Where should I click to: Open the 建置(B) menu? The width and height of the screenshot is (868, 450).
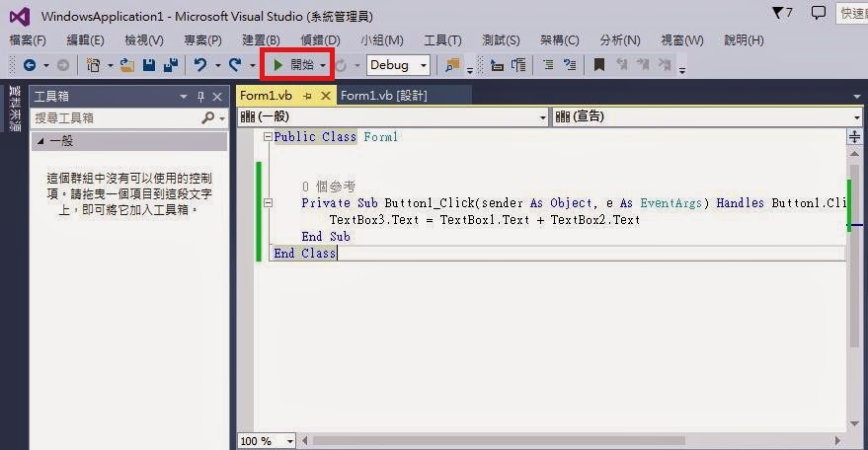point(261,40)
